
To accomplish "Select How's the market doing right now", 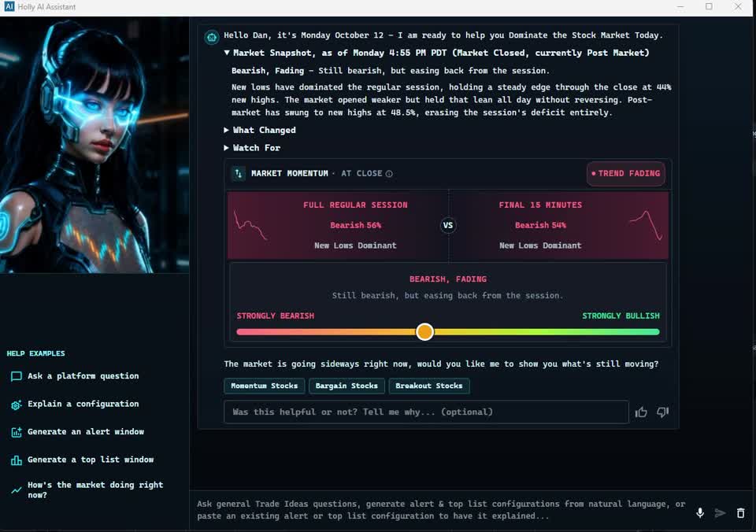I will 95,490.
